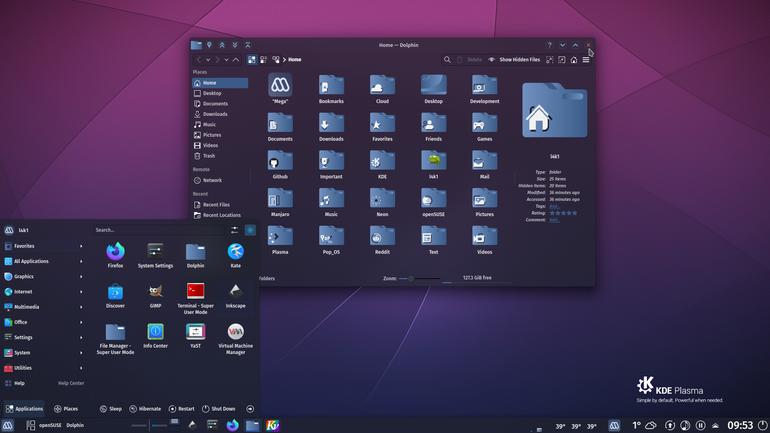Expand the All Applications category

[43, 261]
